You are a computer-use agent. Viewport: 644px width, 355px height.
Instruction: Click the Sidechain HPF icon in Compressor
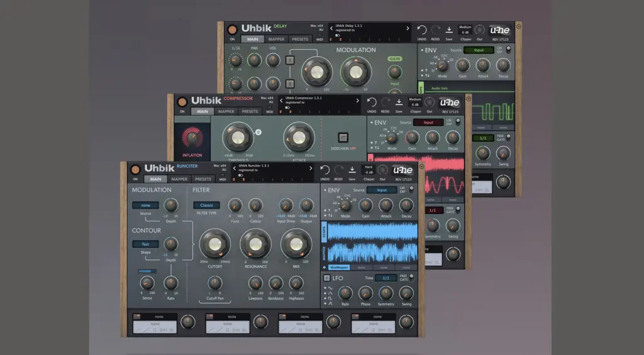343,137
